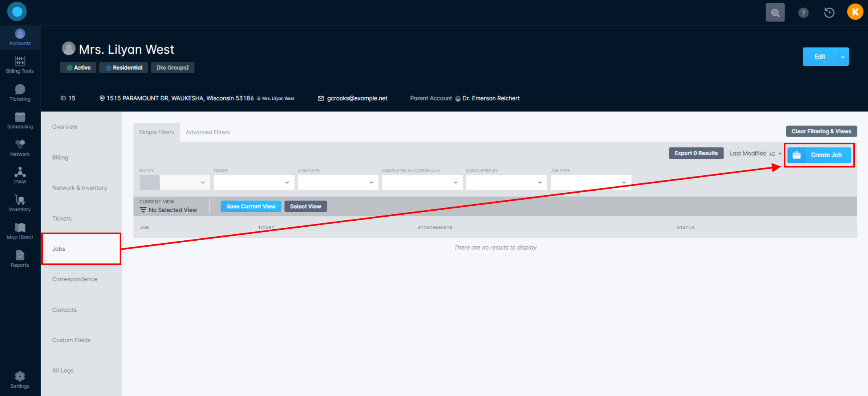Switch to the Advanced Filters tab
This screenshot has width=868, height=396.
208,132
